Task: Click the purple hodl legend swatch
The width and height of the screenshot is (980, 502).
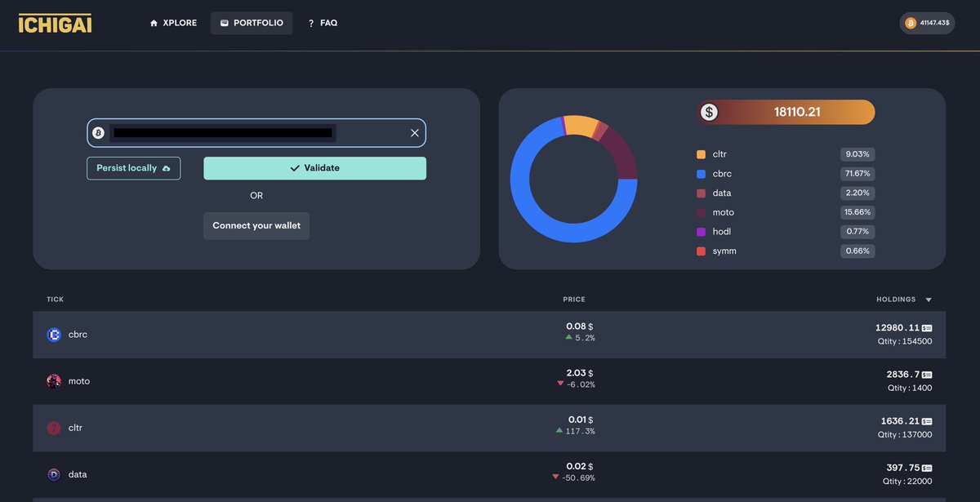Action: [701, 232]
